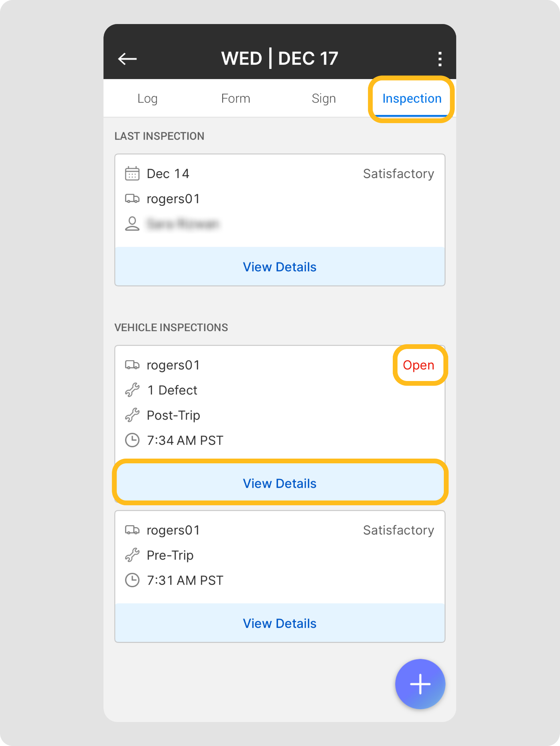Viewport: 560px width, 746px height.
Task: Tap the blue plus add button
Action: 420,684
